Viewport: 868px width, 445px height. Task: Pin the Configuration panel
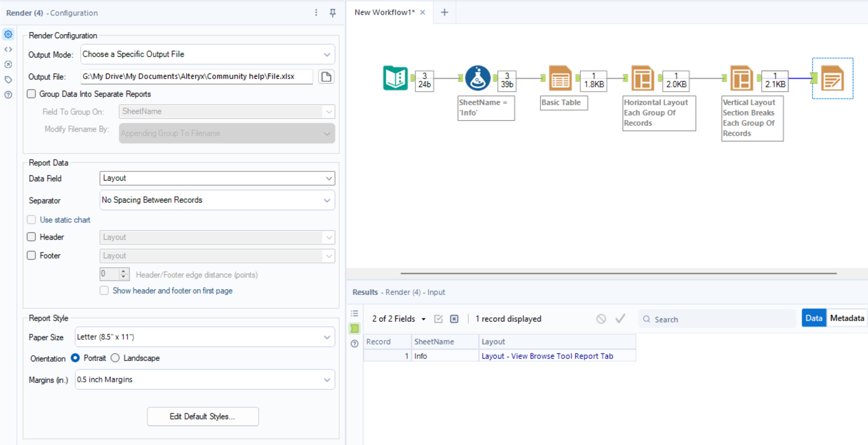[332, 13]
